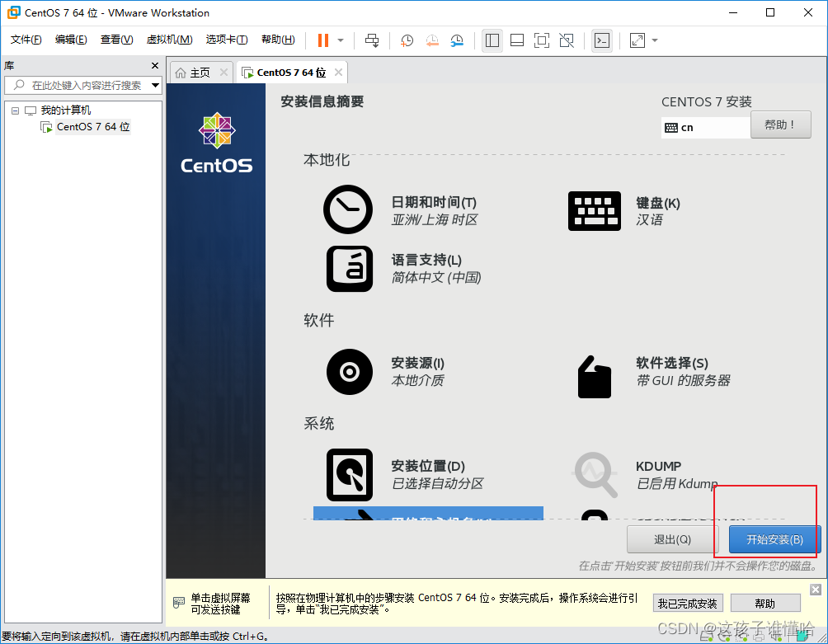Screen dimensions: 828x644
Task: Enter full screen mode
Action: point(542,40)
